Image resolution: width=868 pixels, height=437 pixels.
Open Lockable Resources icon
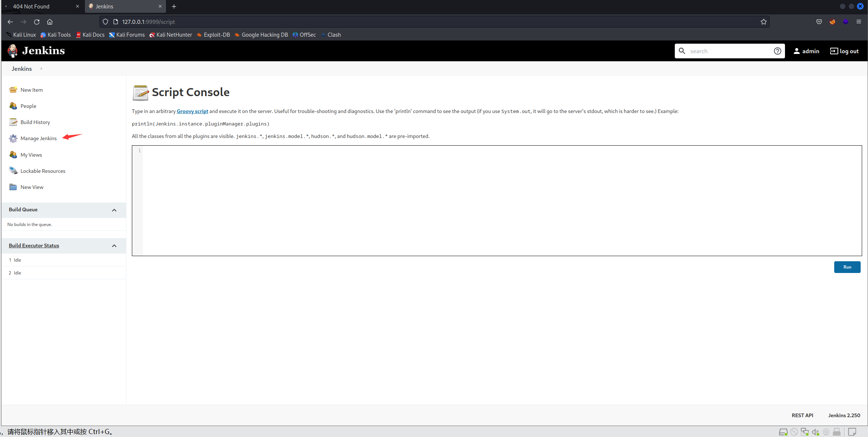13,171
